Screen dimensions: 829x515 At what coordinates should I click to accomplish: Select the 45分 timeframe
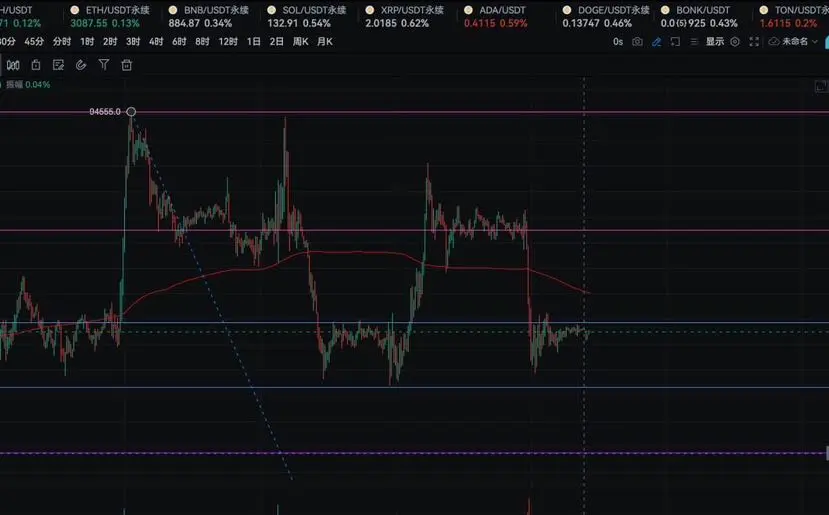pos(34,42)
